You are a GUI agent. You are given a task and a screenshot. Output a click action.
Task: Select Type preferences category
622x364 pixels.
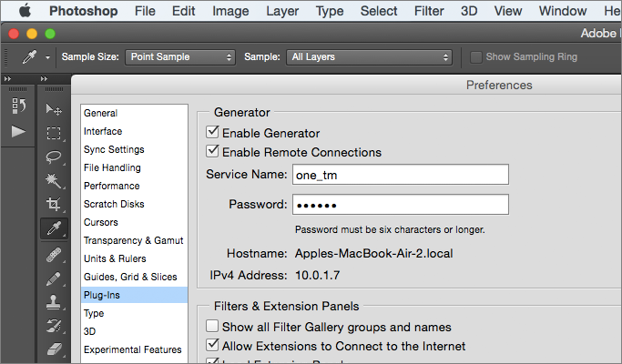pos(134,313)
